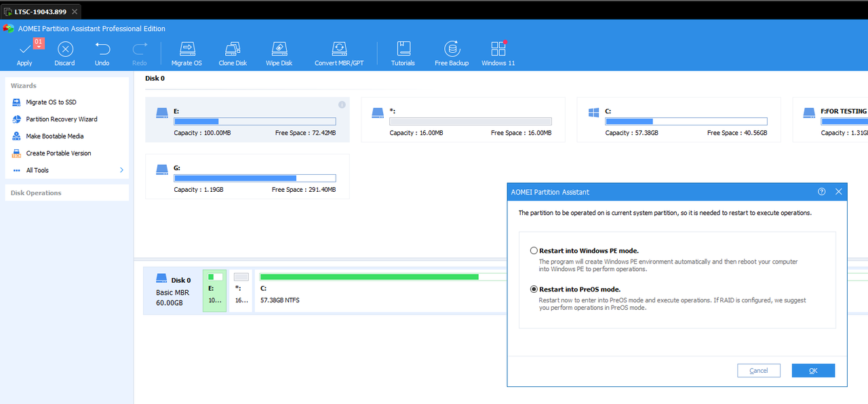Select *: block in disk map
The image size is (868, 404).
pos(241,290)
